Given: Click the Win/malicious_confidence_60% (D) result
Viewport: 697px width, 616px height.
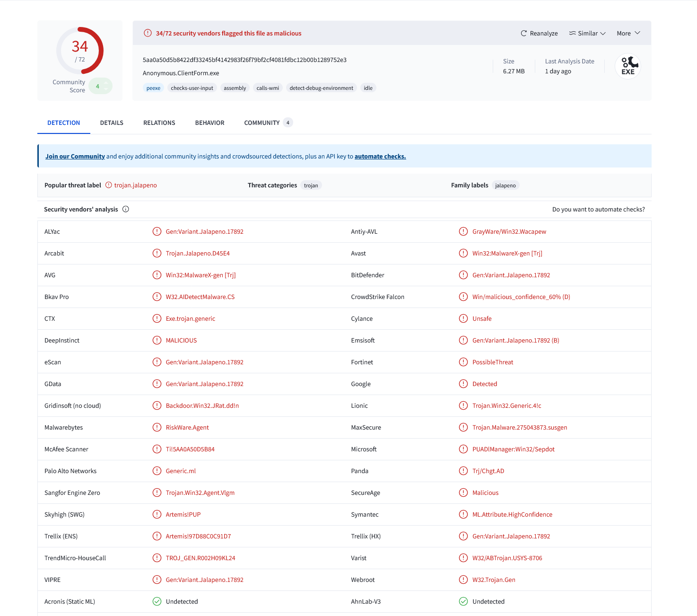Looking at the screenshot, I should click(522, 297).
